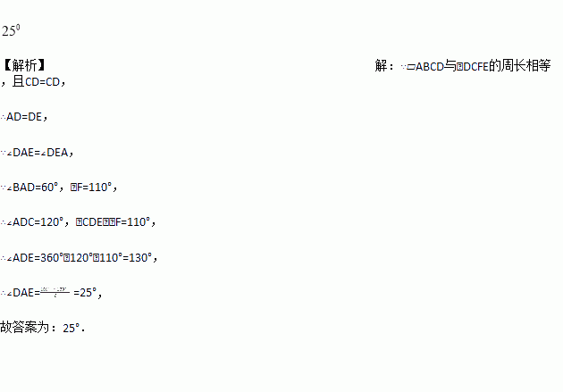The width and height of the screenshot is (563, 392).
Task: Click the ∠ADE=360° expression start
Action: (x=36, y=257)
